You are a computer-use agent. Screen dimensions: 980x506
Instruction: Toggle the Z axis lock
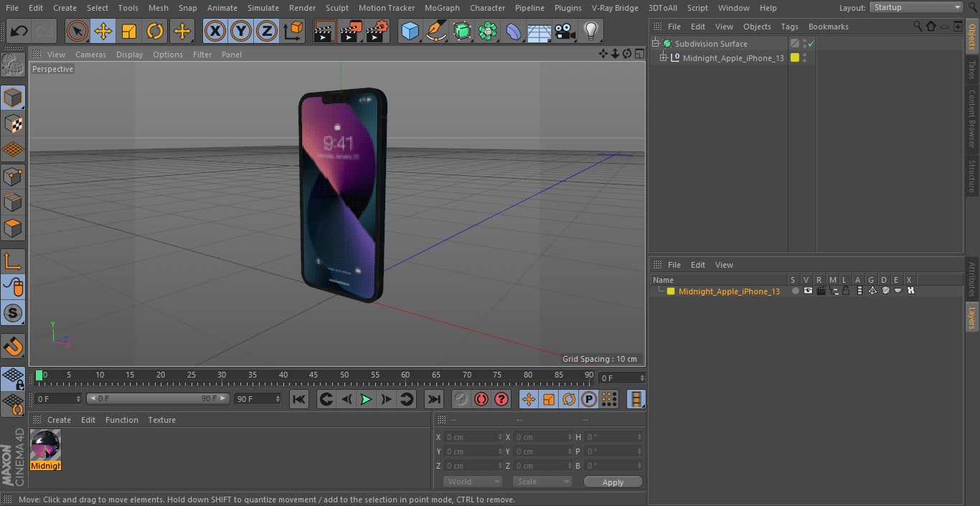266,31
